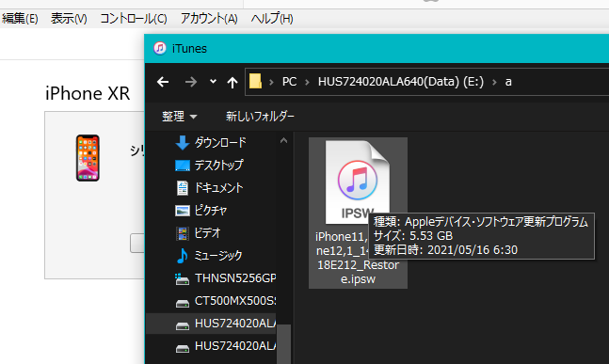Viewport: 609px width, 364px height.
Task: Open the コントロール(C) menu
Action: (134, 18)
